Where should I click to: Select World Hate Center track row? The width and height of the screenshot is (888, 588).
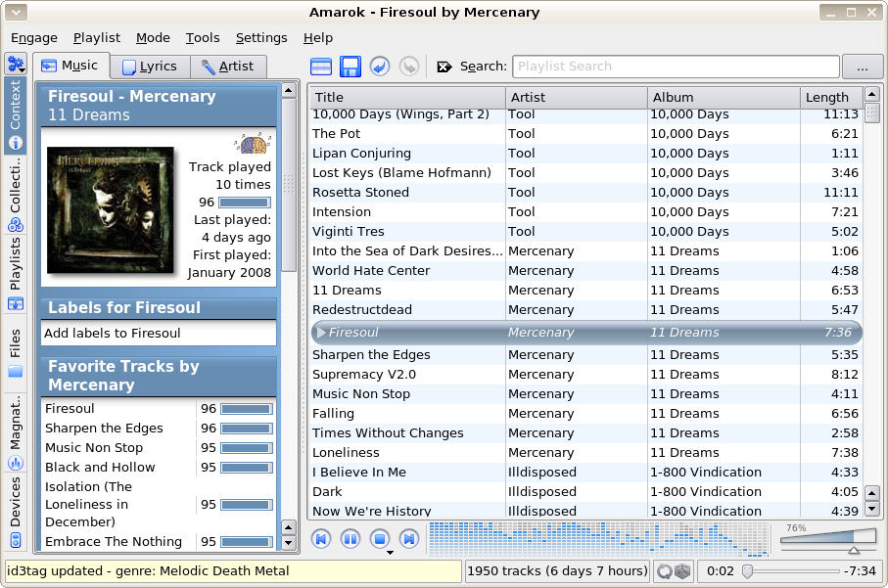click(x=586, y=270)
